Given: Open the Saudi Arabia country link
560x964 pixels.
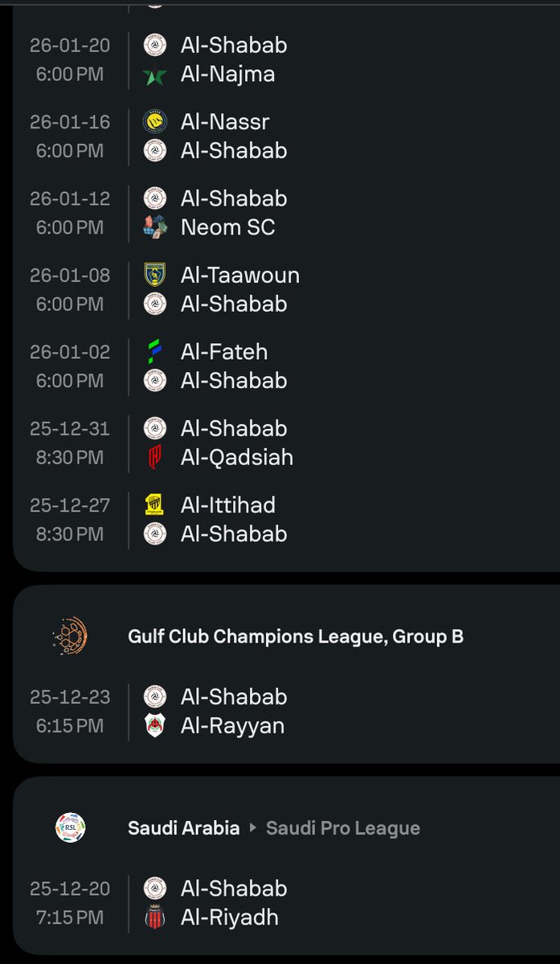Looking at the screenshot, I should coord(184,828).
